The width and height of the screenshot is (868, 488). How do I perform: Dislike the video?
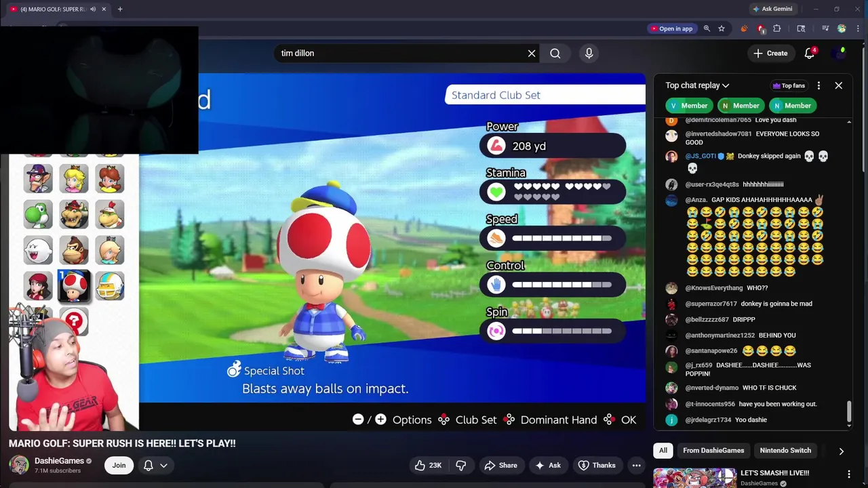(461, 465)
